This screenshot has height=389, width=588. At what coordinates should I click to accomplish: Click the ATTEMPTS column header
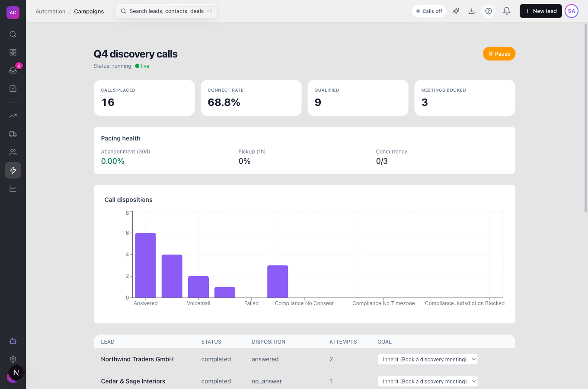pos(343,342)
